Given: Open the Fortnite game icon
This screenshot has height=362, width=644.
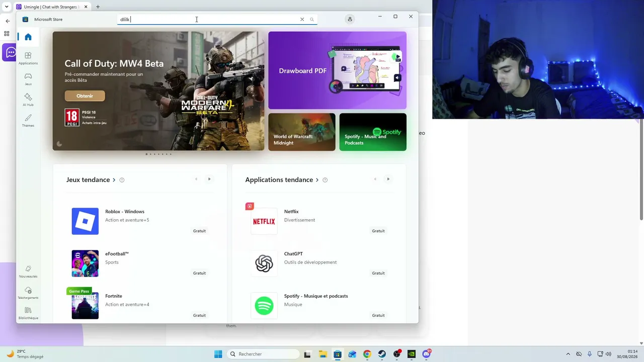Looking at the screenshot, I should pyautogui.click(x=85, y=306).
